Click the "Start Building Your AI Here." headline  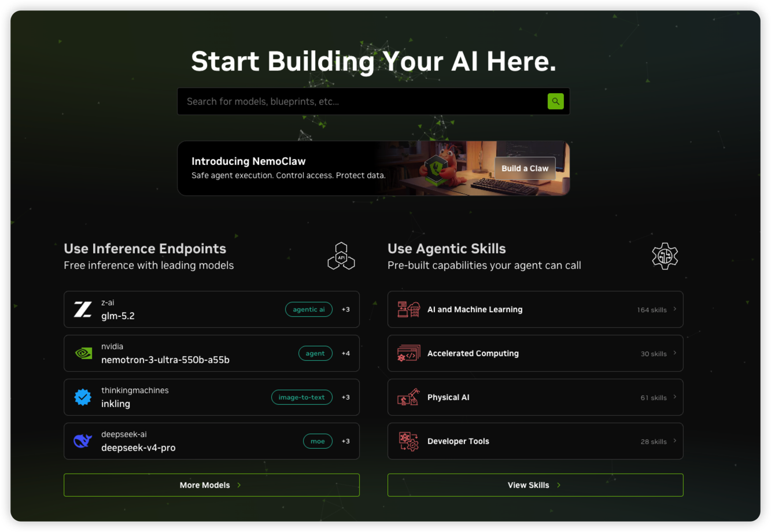pos(374,61)
